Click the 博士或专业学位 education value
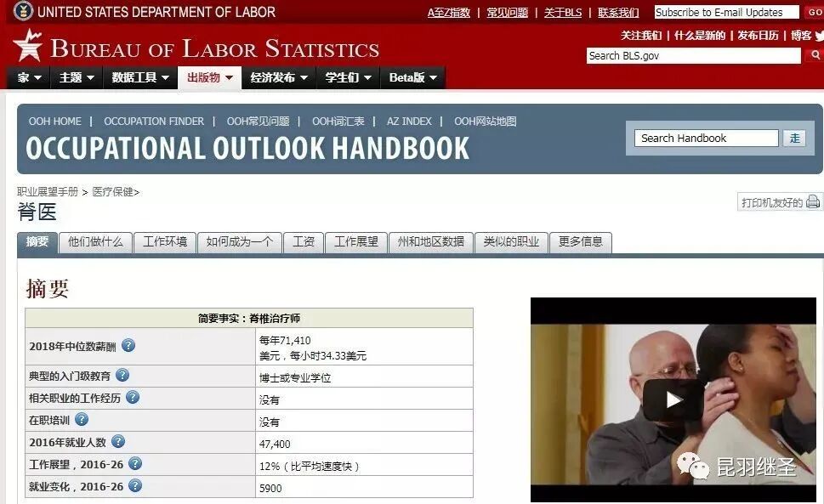 [x=295, y=377]
